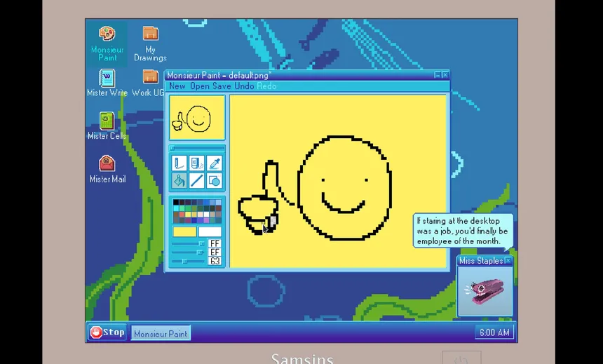Click the 63 hex value field

tap(215, 262)
